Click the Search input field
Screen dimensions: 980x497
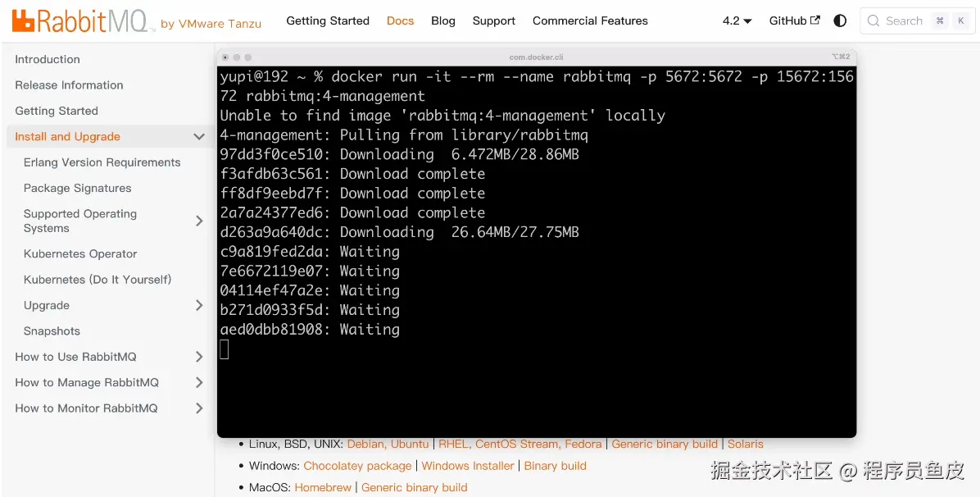tap(916, 21)
